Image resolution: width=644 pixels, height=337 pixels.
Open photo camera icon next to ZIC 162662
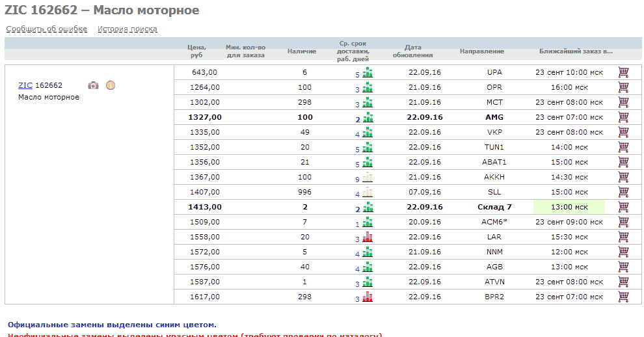(x=94, y=85)
